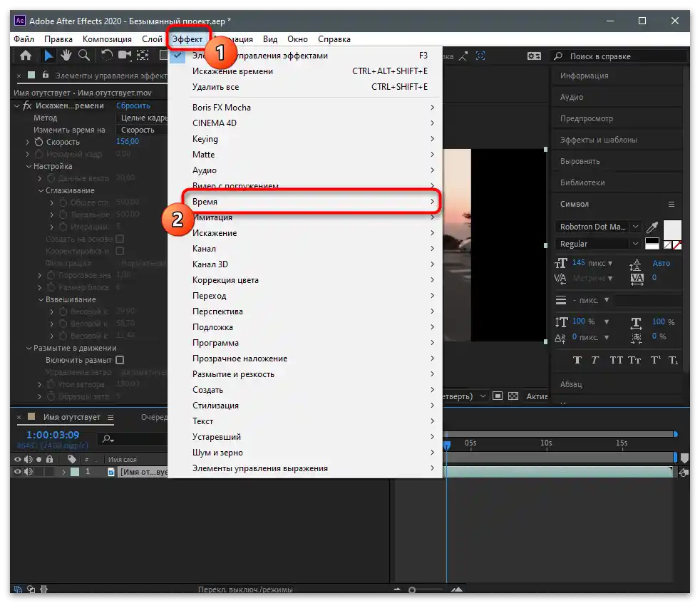Image resolution: width=700 pixels, height=603 pixels.
Task: Open the Regular font style dropdown
Action: coord(635,244)
